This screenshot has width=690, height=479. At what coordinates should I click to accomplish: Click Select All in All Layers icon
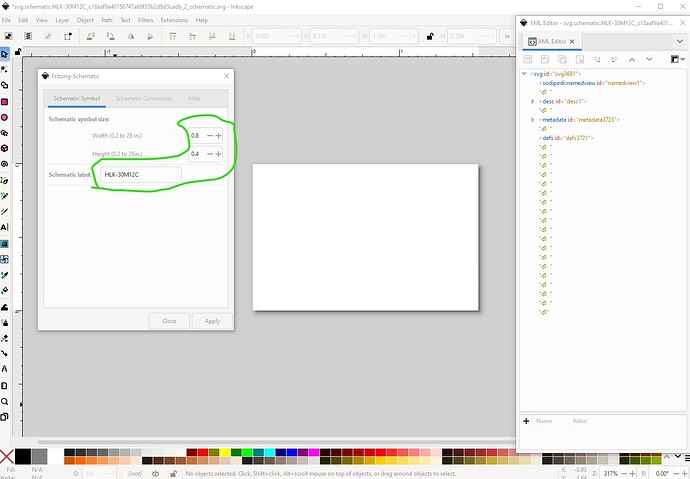point(28,36)
